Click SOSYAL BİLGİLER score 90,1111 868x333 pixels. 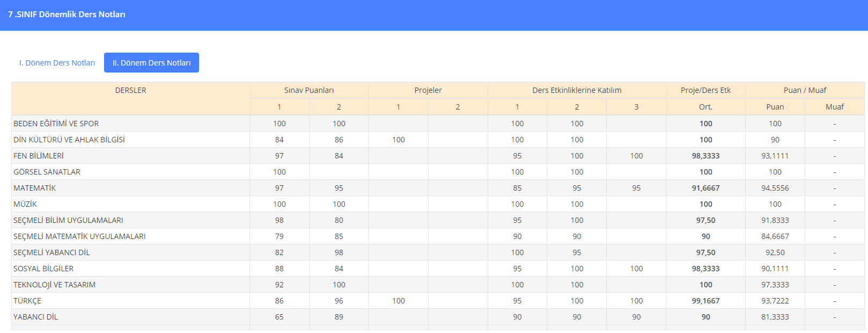[x=775, y=269]
